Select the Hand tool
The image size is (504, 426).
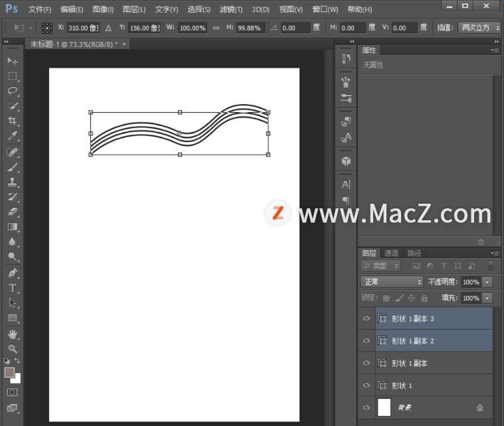[x=13, y=334]
